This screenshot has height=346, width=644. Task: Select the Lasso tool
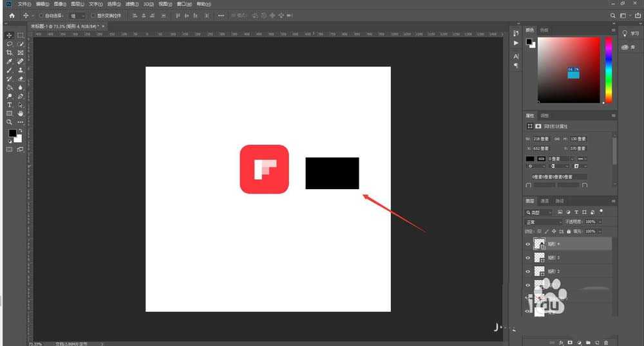pyautogui.click(x=10, y=44)
